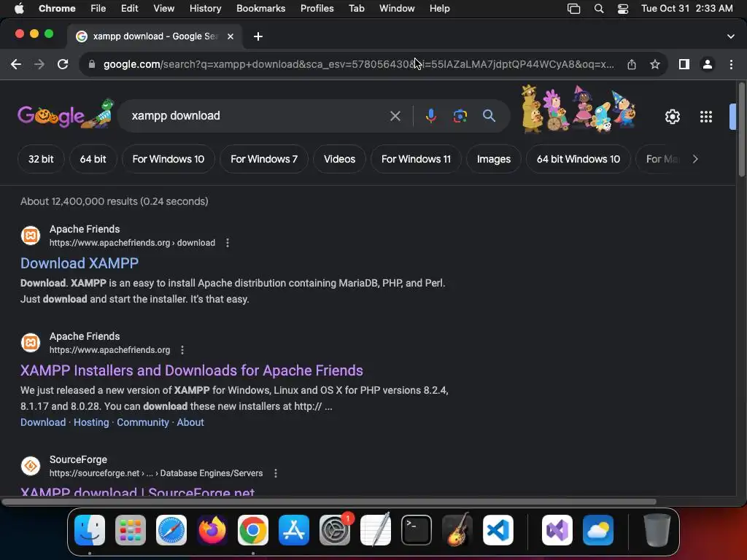Click the forward navigation arrow
The width and height of the screenshot is (747, 560).
[x=39, y=64]
